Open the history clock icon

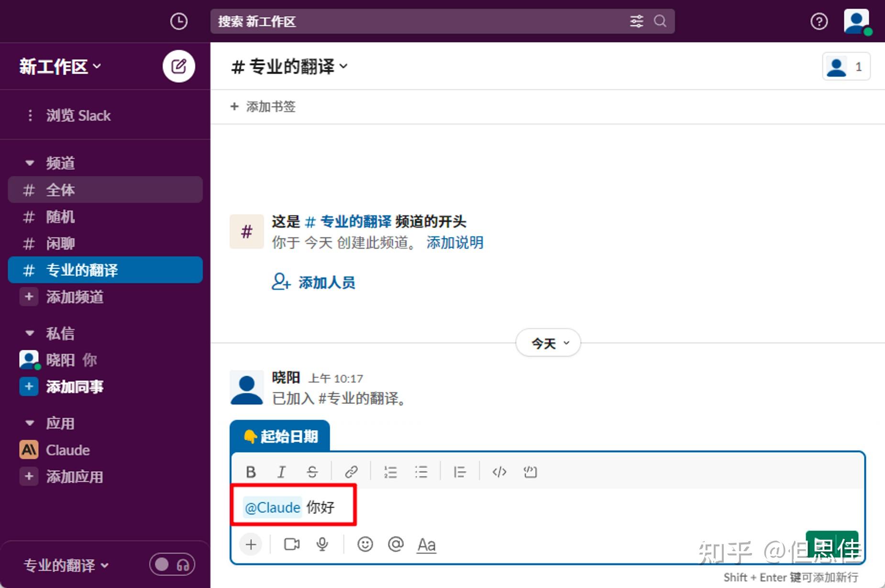pos(179,21)
